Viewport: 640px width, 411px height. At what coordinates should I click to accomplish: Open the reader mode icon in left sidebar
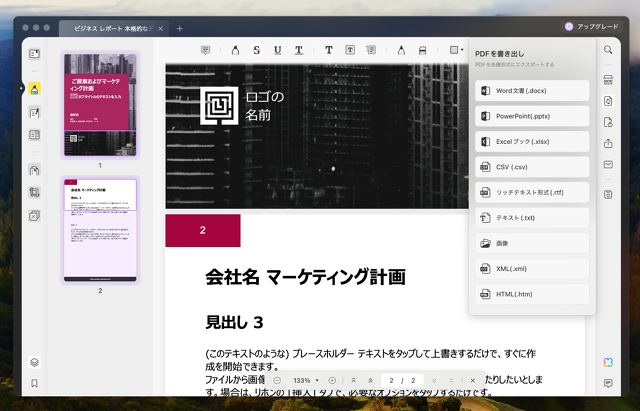pos(34,54)
